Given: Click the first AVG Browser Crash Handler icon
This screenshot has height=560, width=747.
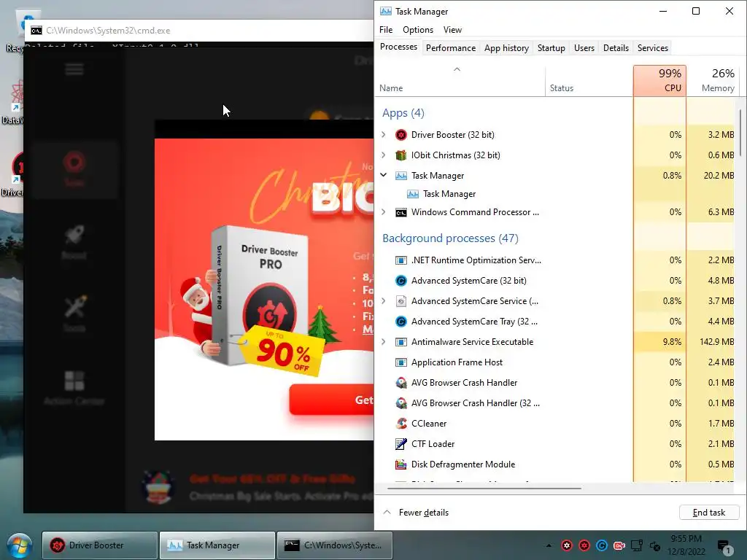Looking at the screenshot, I should point(401,383).
